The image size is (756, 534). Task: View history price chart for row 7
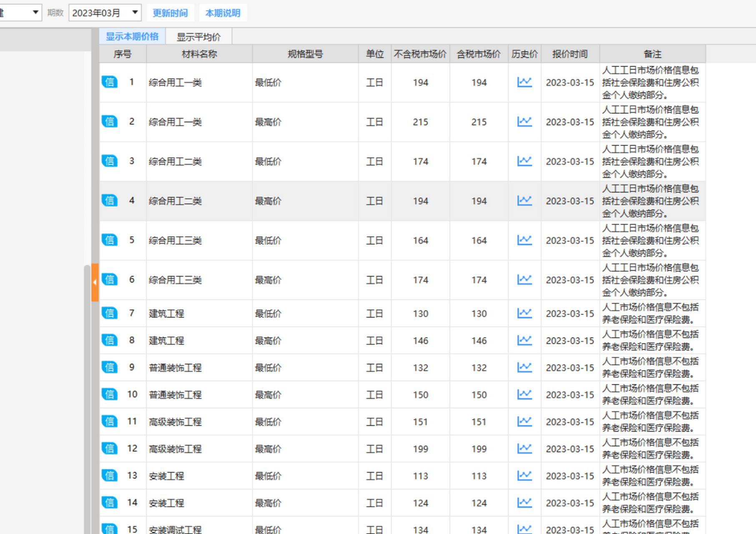tap(525, 313)
